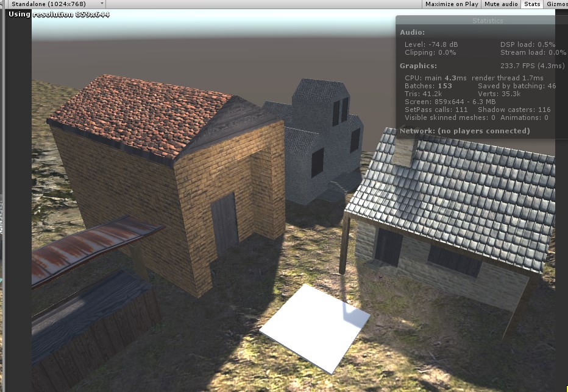568x392 pixels.
Task: Open the Gizmos menu
Action: click(556, 4)
